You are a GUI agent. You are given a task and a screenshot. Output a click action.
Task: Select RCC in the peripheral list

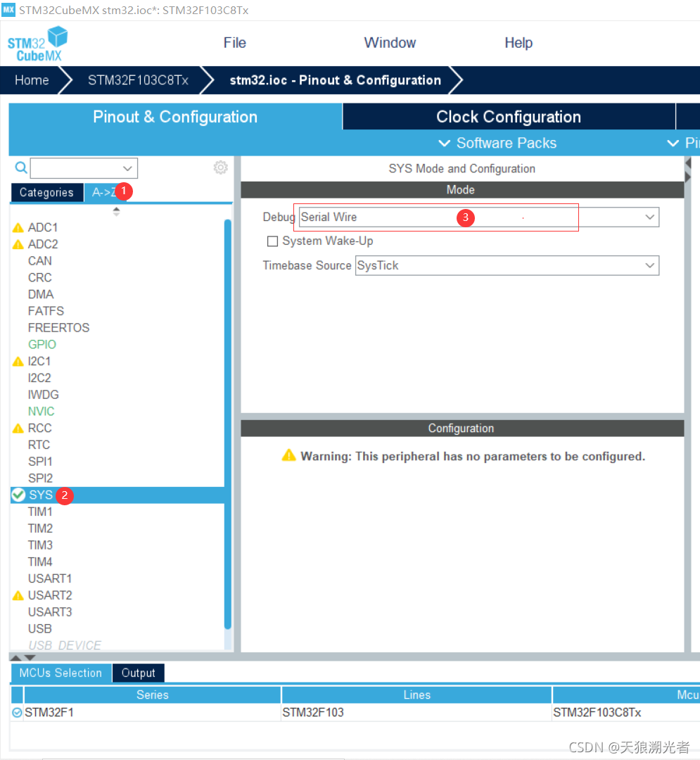pyautogui.click(x=39, y=429)
